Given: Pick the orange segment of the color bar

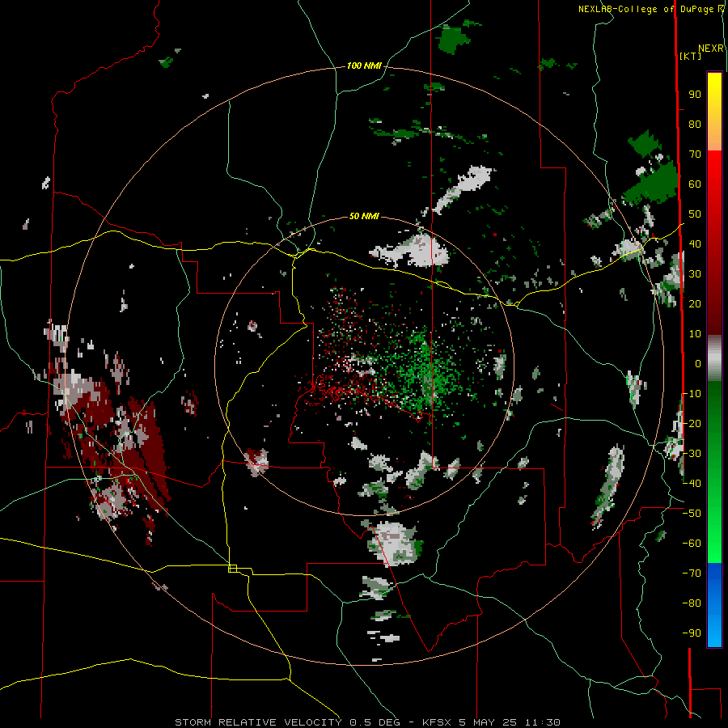Looking at the screenshot, I should (x=714, y=138).
